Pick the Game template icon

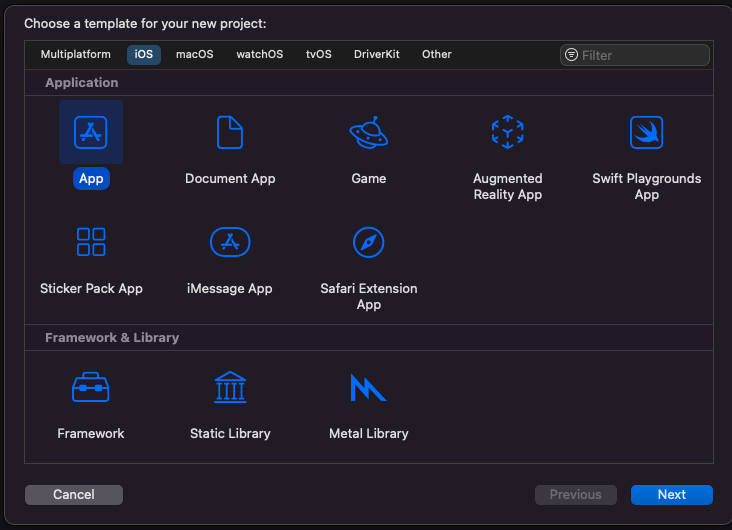coord(368,133)
